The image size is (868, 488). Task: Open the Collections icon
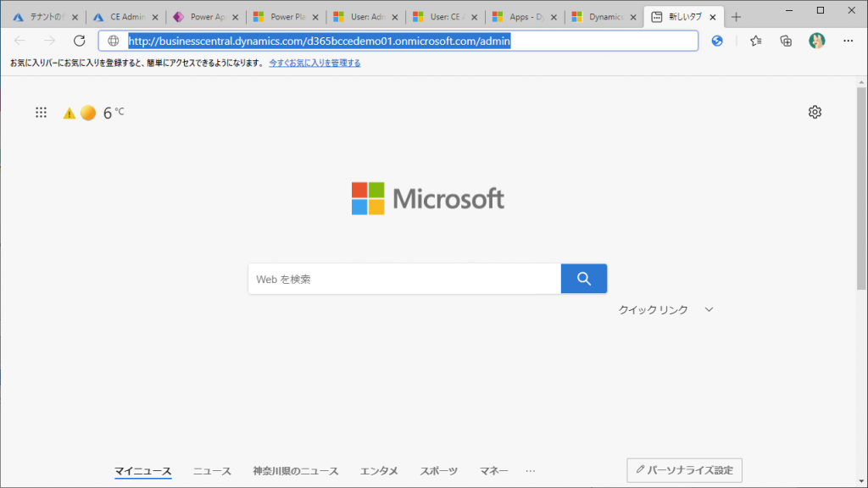point(786,41)
